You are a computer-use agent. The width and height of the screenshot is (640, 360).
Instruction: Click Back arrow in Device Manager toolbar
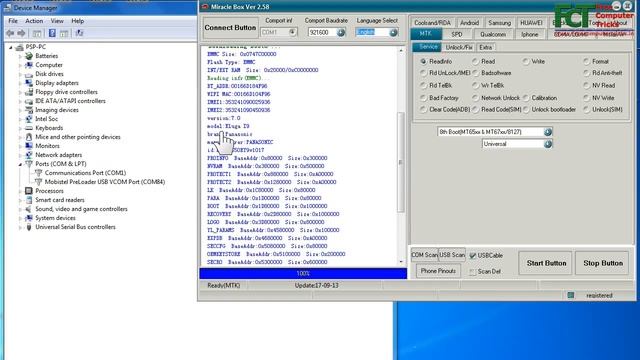click(x=10, y=33)
